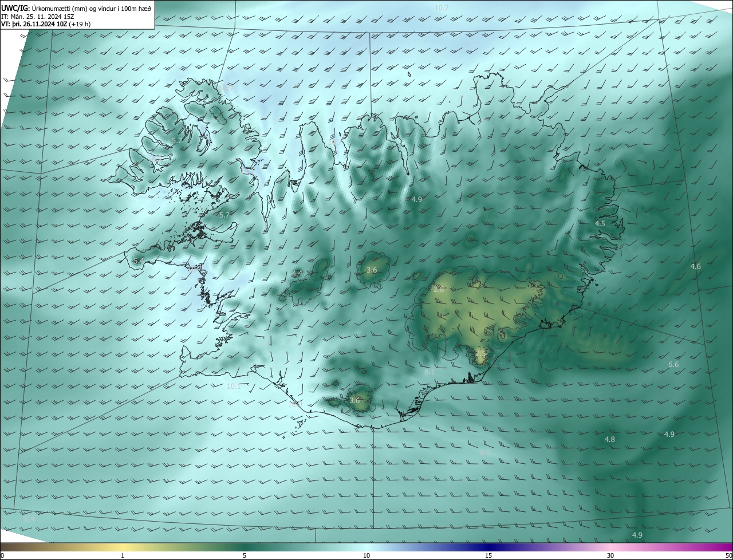Click the 15 tick on the color scale

click(488, 555)
